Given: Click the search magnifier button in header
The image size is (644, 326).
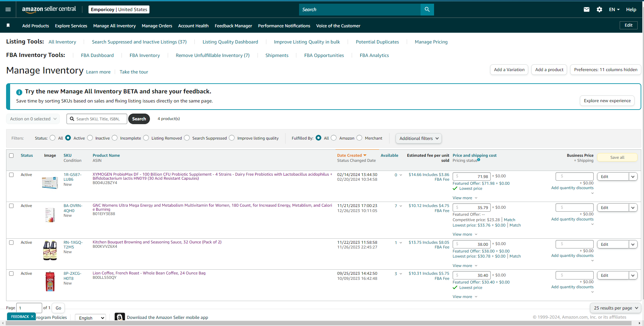Looking at the screenshot, I should (427, 9).
